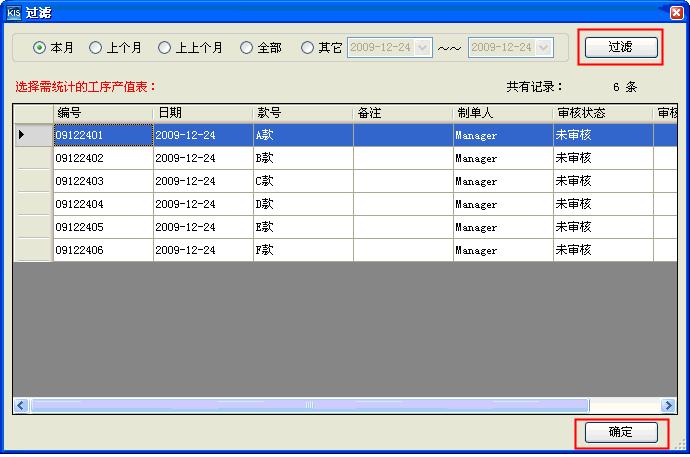Select the 全部 radio button
690x457 pixels.
tap(246, 47)
